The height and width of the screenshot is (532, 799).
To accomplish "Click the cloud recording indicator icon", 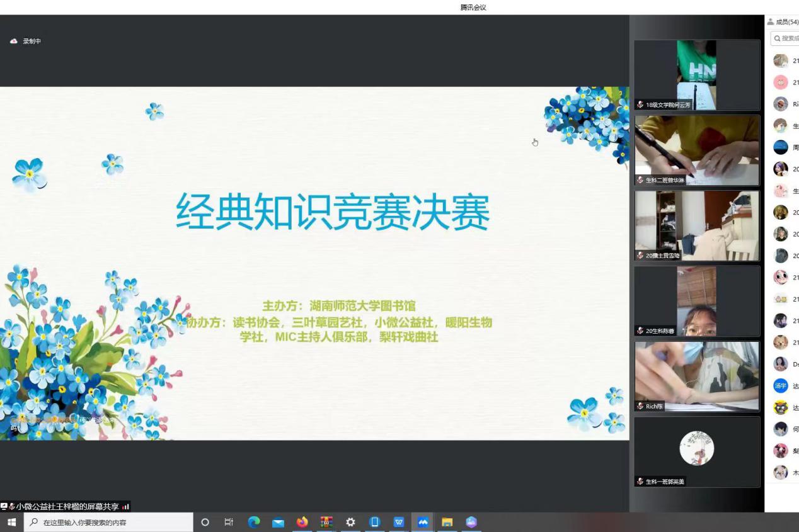I will (x=14, y=42).
